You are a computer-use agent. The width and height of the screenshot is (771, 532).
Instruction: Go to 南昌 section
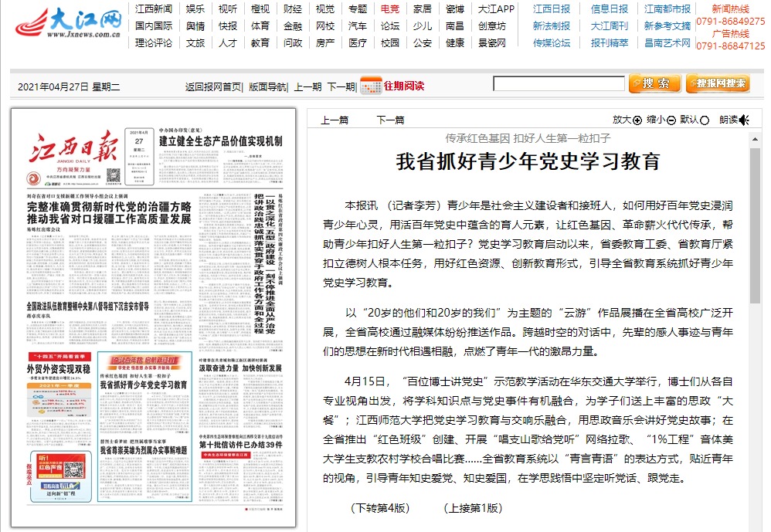pos(455,26)
